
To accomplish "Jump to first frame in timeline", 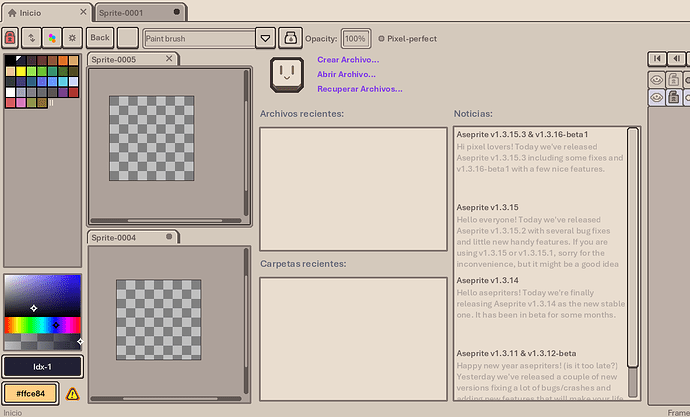I will click(x=657, y=59).
